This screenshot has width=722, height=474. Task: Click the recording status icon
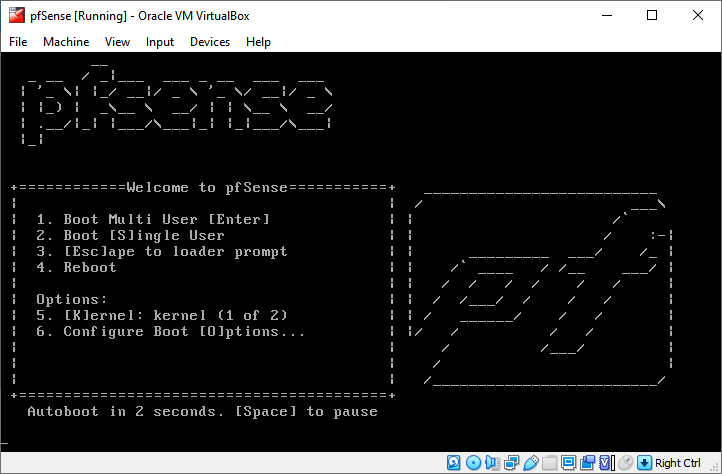pyautogui.click(x=588, y=462)
